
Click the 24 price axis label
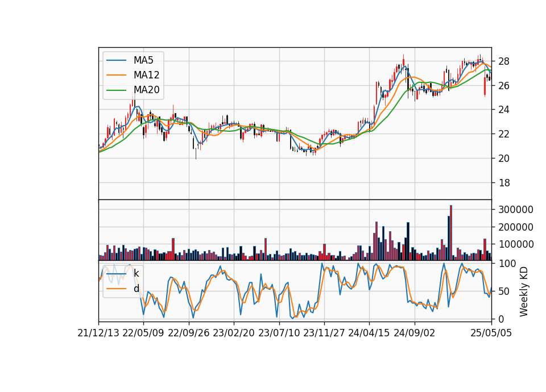point(504,110)
